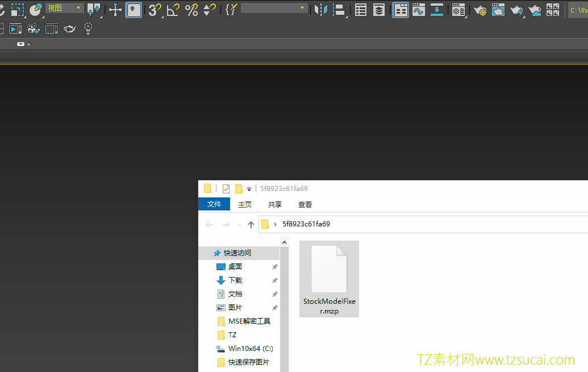Screen dimensions: 588x372
Task: Select 快速访问 in the navigation pane
Action: 237,253
